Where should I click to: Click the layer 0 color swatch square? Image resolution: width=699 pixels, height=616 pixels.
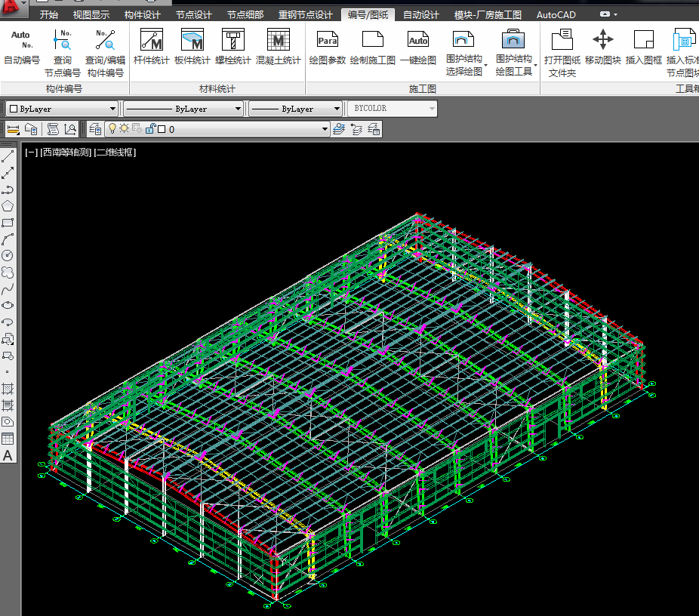click(162, 129)
